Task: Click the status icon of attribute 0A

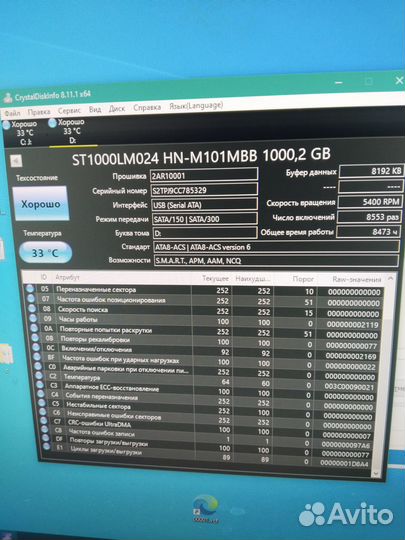Action: (x=34, y=328)
